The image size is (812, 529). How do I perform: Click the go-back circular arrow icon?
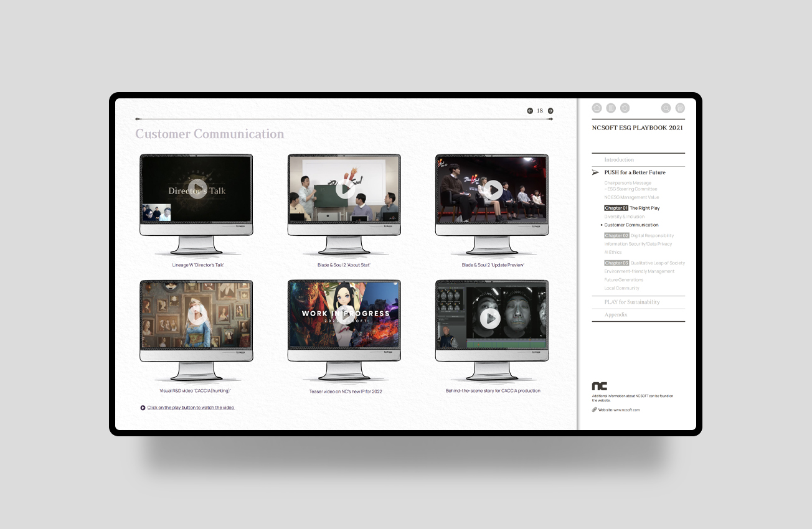tap(625, 108)
